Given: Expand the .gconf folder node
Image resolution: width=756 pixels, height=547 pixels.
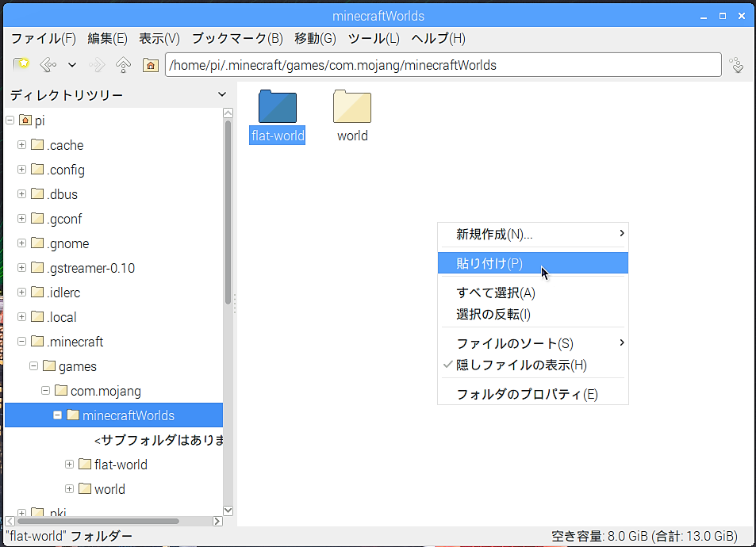Looking at the screenshot, I should click(21, 218).
